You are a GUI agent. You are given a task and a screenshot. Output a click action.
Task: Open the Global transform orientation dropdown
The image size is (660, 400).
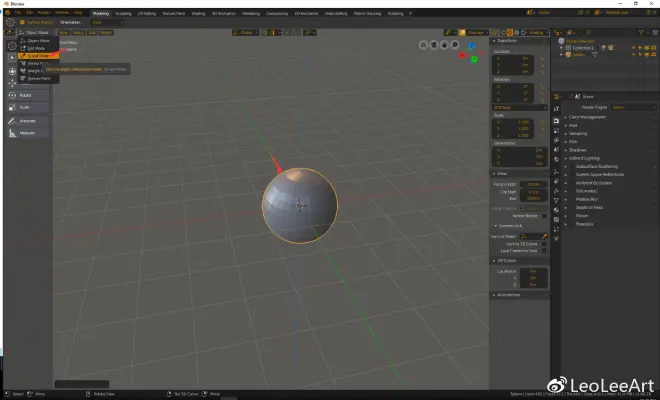(x=245, y=32)
